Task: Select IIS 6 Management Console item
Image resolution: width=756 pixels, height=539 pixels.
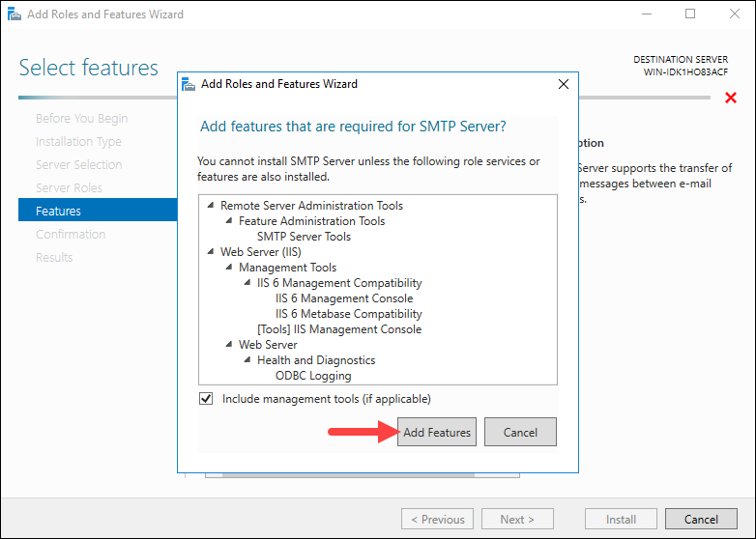Action: tap(344, 298)
